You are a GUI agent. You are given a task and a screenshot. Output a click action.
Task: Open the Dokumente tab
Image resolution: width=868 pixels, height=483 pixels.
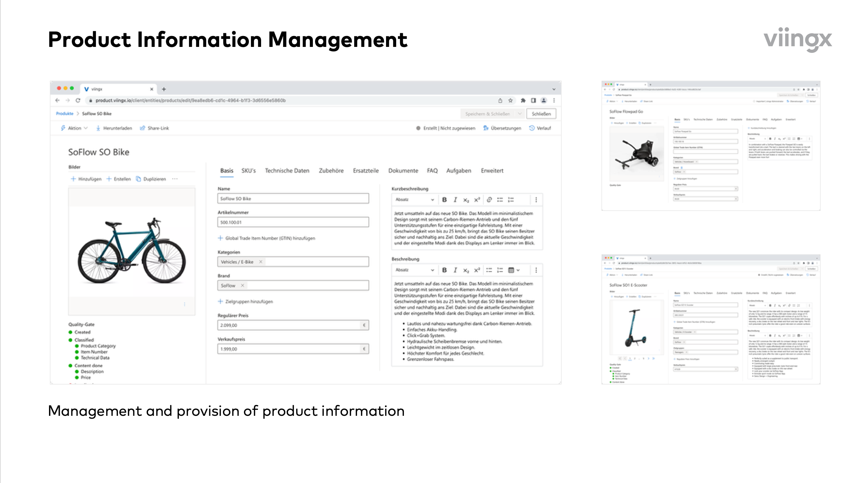point(403,171)
